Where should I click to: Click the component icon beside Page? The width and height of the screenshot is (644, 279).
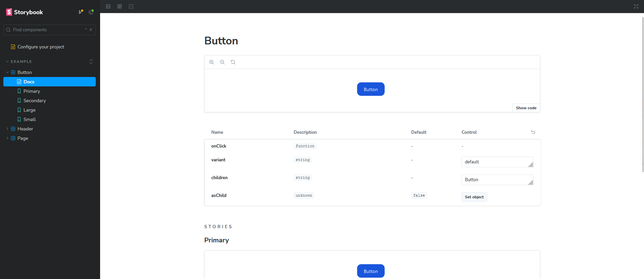point(13,138)
